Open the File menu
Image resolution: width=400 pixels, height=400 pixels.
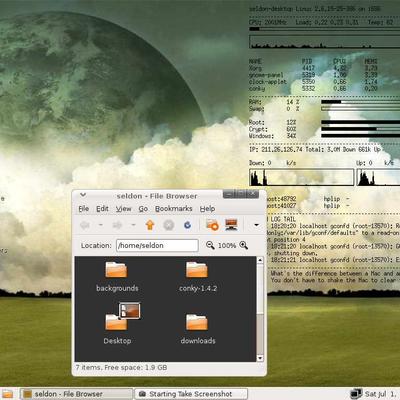[x=83, y=209]
